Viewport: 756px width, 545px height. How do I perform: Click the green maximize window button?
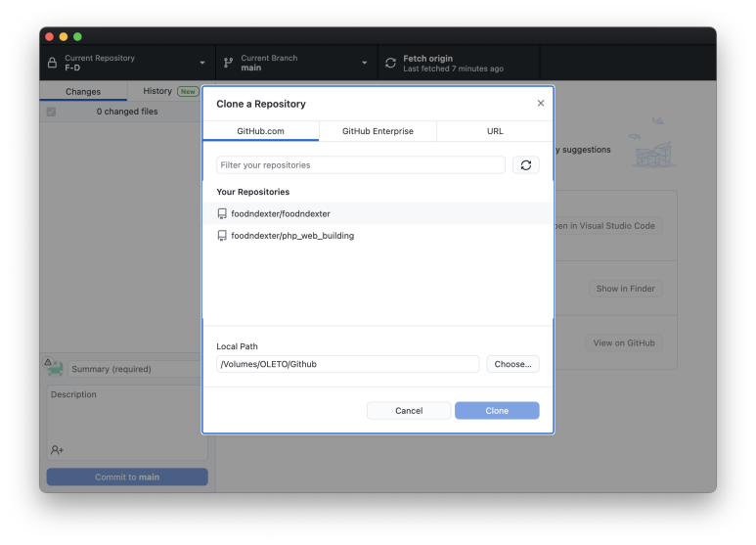pyautogui.click(x=77, y=36)
